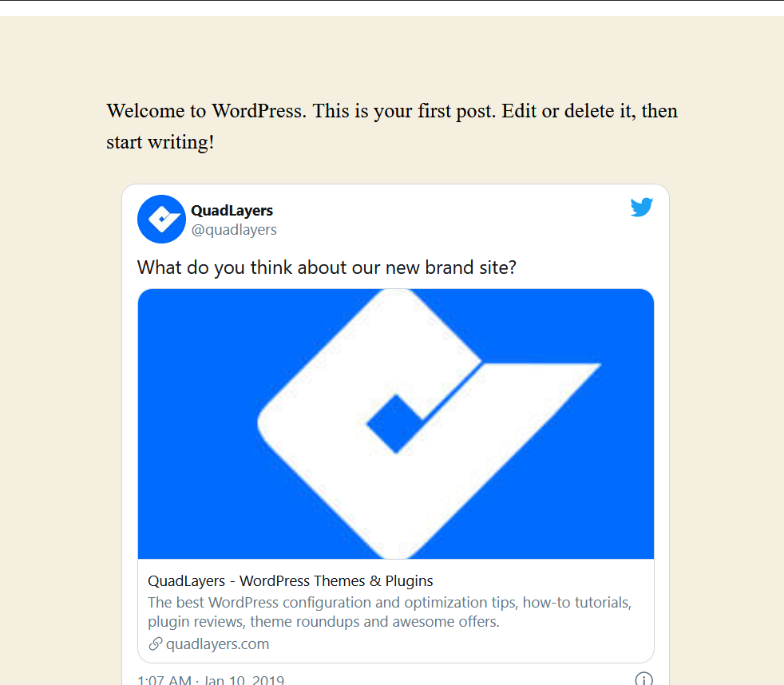Image resolution: width=784 pixels, height=685 pixels.
Task: Click the tweet question about the new brand site
Action: pos(327,267)
